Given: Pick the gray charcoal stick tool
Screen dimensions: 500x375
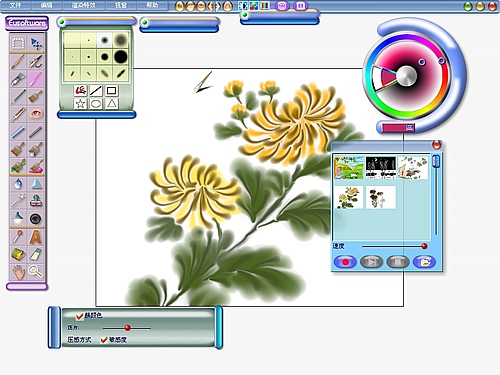Looking at the screenshot, I should (x=36, y=131).
